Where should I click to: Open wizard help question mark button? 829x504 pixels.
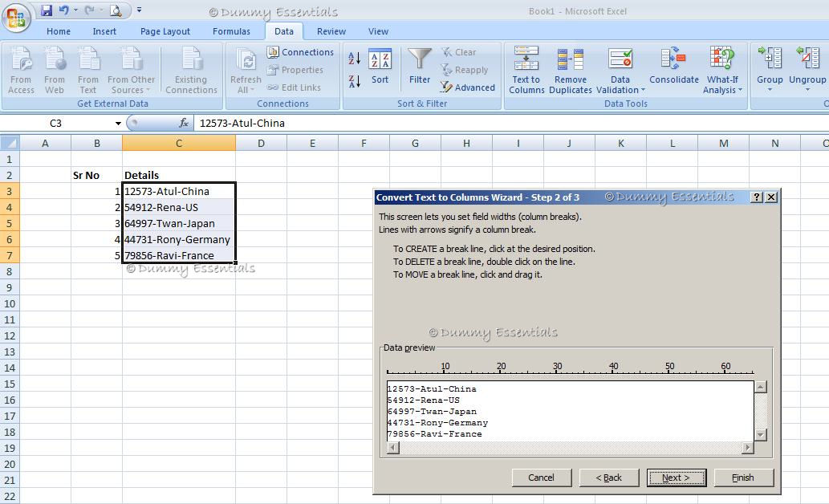coord(757,197)
